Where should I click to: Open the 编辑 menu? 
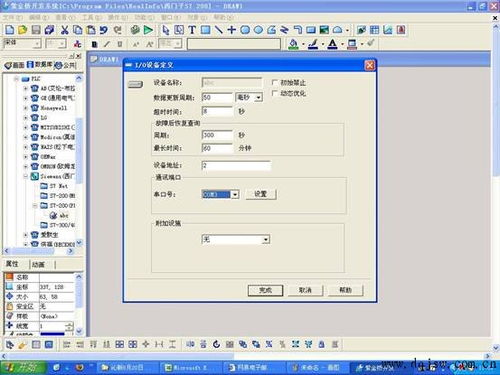tap(38, 17)
